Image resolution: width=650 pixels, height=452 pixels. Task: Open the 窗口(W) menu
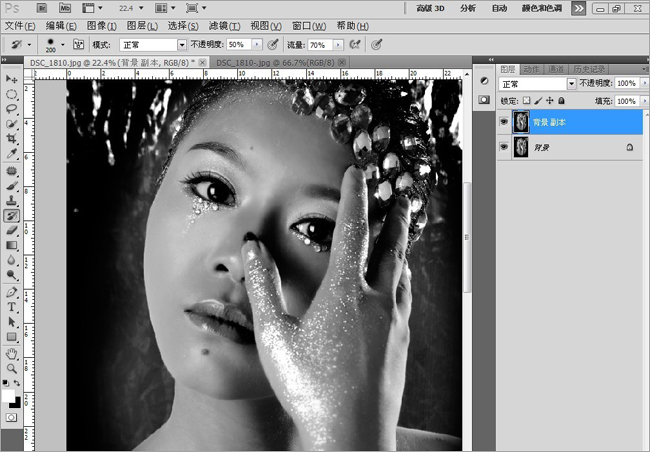309,26
